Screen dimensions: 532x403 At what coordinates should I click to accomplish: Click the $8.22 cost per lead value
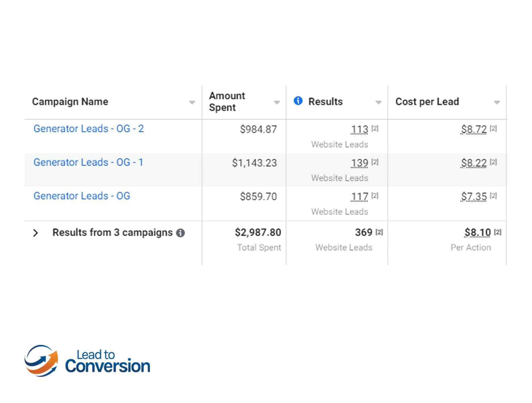coord(474,163)
